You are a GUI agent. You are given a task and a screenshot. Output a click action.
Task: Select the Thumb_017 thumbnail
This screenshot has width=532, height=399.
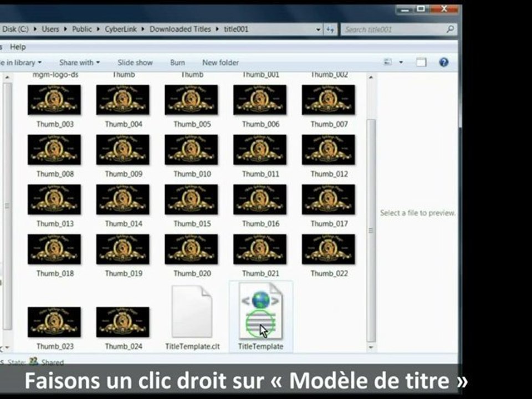(x=329, y=199)
